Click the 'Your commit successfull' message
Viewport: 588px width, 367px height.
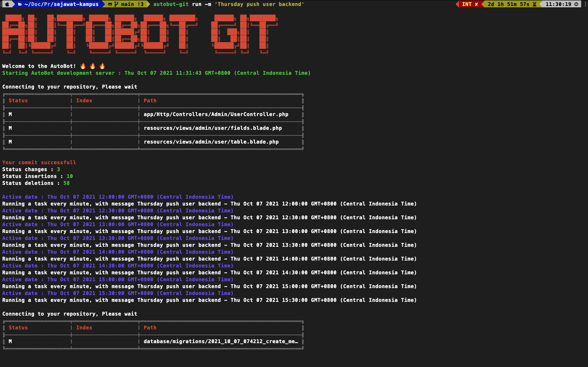[x=39, y=162]
